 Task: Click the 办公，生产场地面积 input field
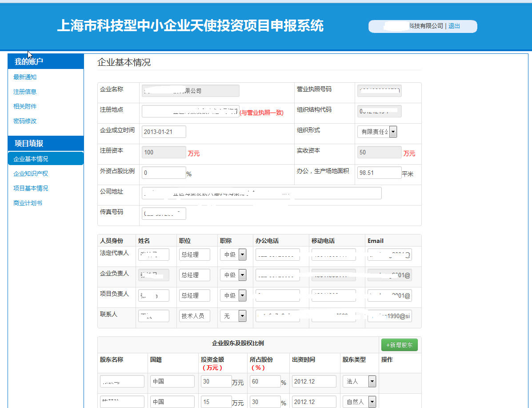[379, 173]
